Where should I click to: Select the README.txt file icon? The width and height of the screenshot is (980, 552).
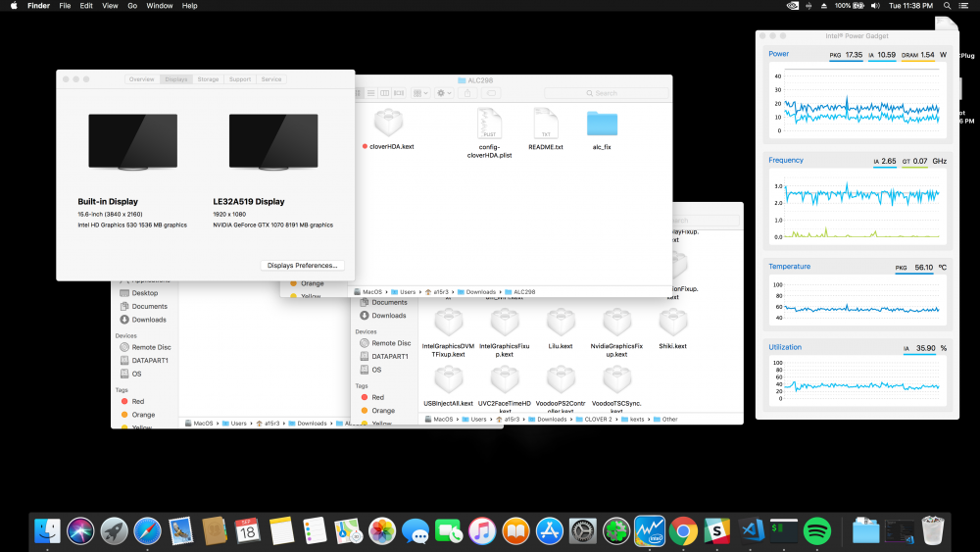pyautogui.click(x=546, y=124)
